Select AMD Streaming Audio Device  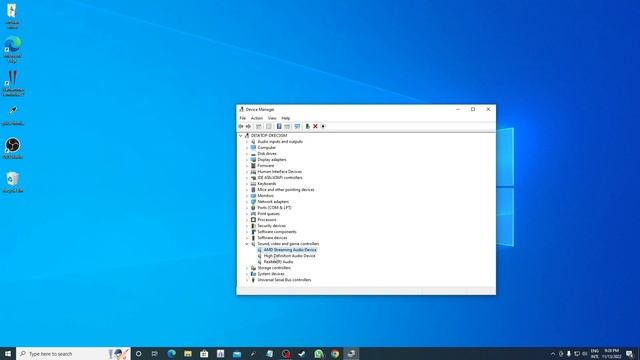pos(290,250)
